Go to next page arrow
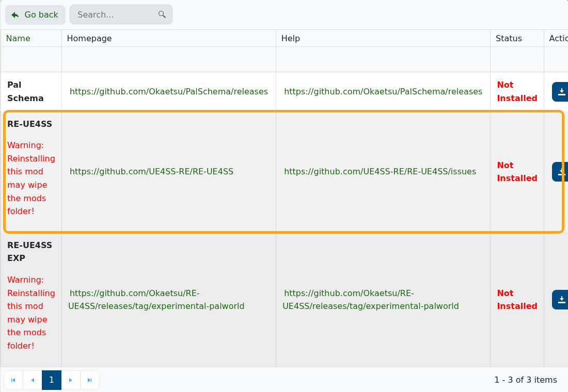The height and width of the screenshot is (392, 568). (71, 380)
